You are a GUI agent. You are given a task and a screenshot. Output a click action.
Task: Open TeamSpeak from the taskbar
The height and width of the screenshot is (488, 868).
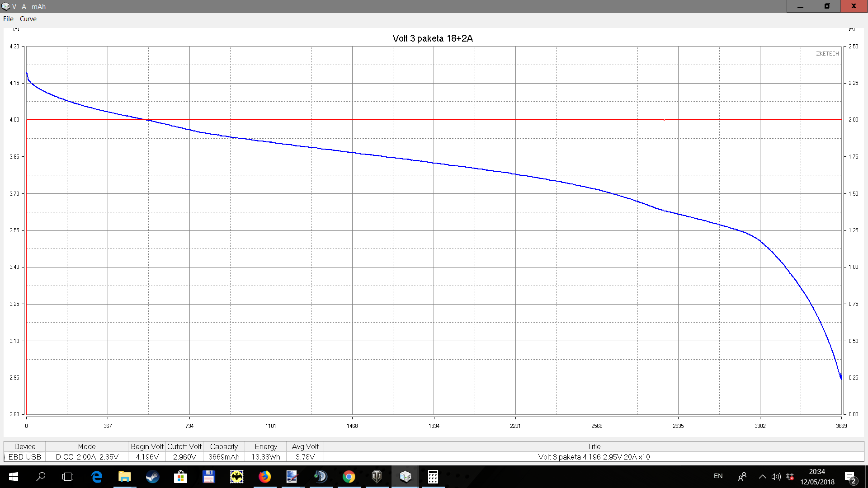tap(321, 477)
